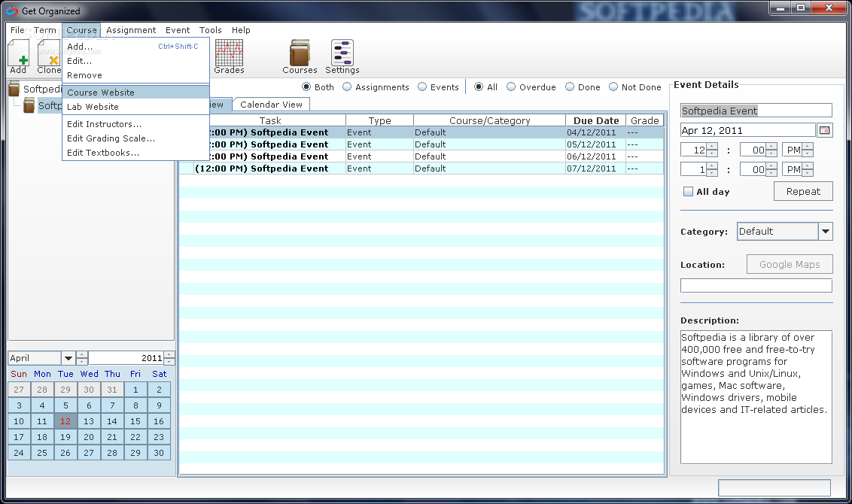Click the 2011 year spinner arrows
The width and height of the screenshot is (852, 504).
point(169,358)
